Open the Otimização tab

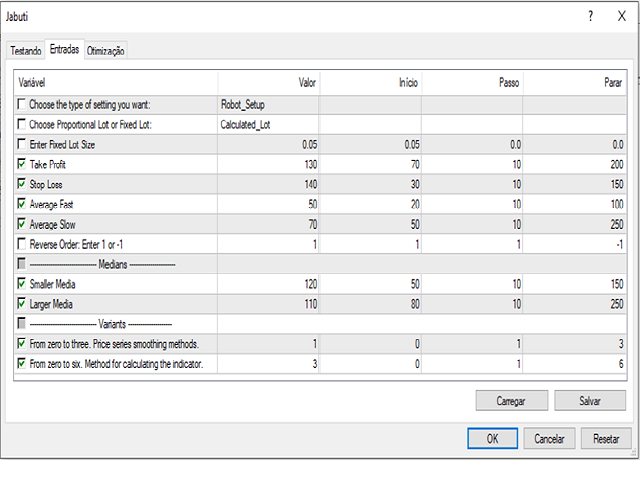click(106, 50)
